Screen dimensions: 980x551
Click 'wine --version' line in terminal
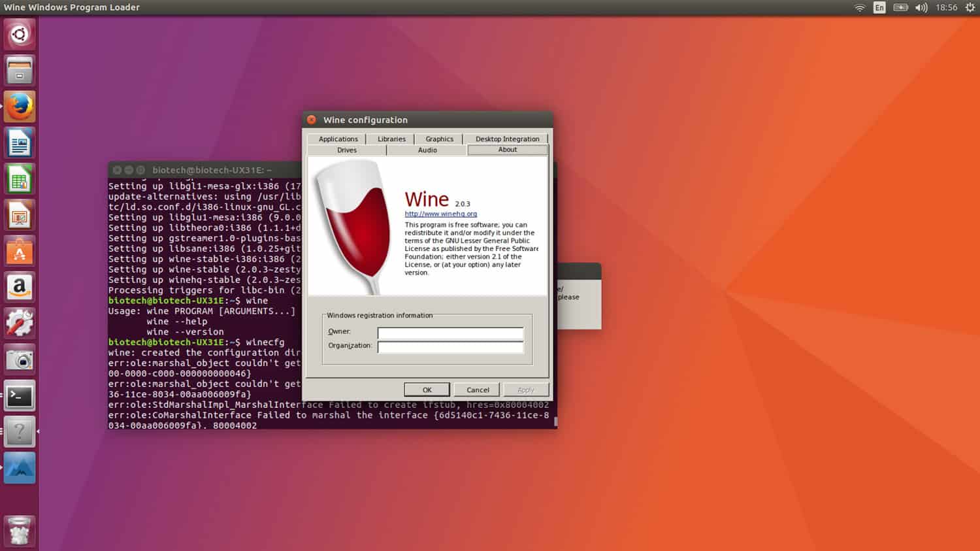pyautogui.click(x=185, y=332)
